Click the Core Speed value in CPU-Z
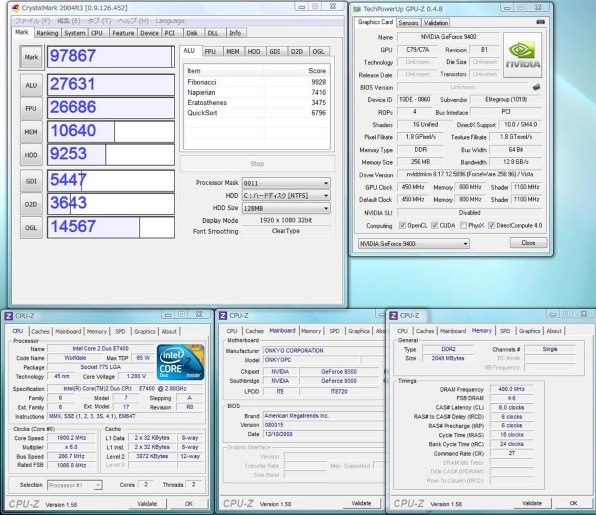The image size is (596, 515). [x=71, y=438]
